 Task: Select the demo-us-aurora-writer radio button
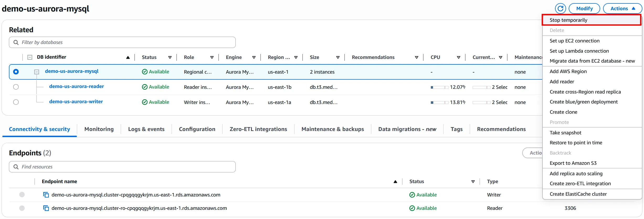tap(16, 102)
